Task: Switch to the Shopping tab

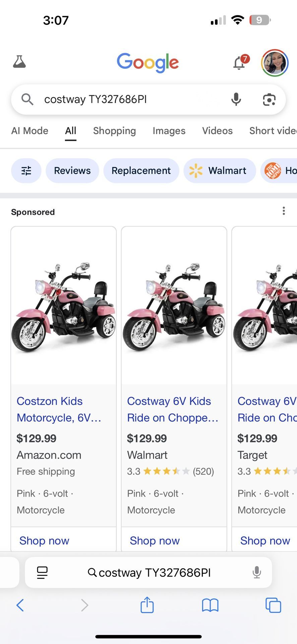Action: tap(114, 131)
